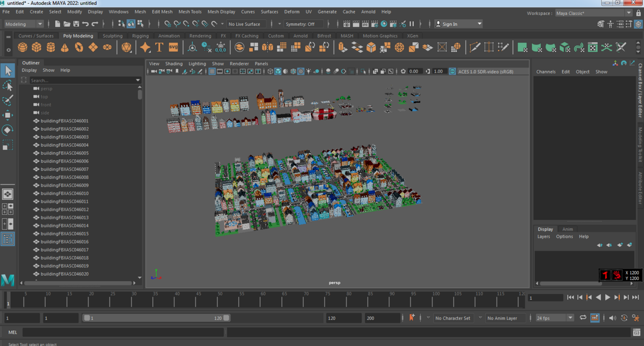Create a polygon sphere from the shelf
The width and height of the screenshot is (644, 346).
tap(23, 48)
